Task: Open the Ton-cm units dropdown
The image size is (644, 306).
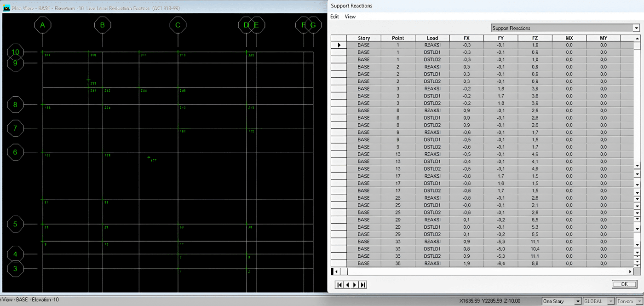Action: [639, 301]
